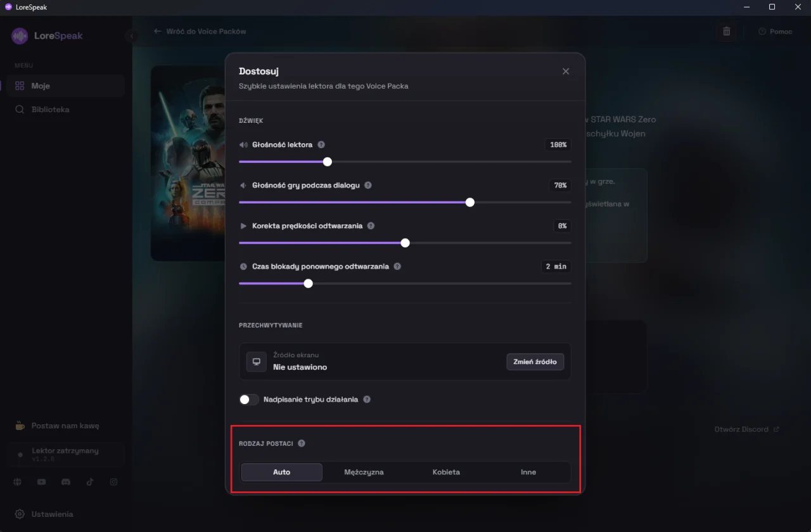Toggle Nadpisanie trybu działania switch
Screen dimensions: 811x532
[249, 400]
